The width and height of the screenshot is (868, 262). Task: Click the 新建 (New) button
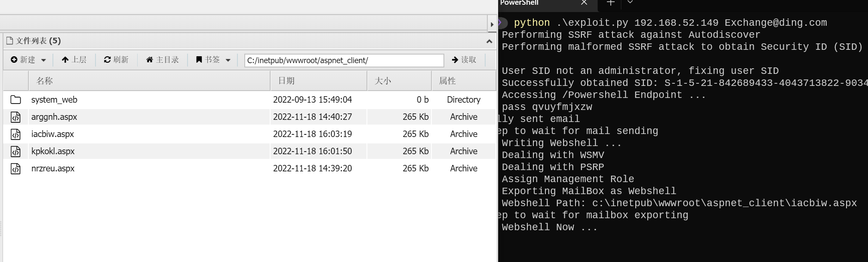click(x=23, y=60)
